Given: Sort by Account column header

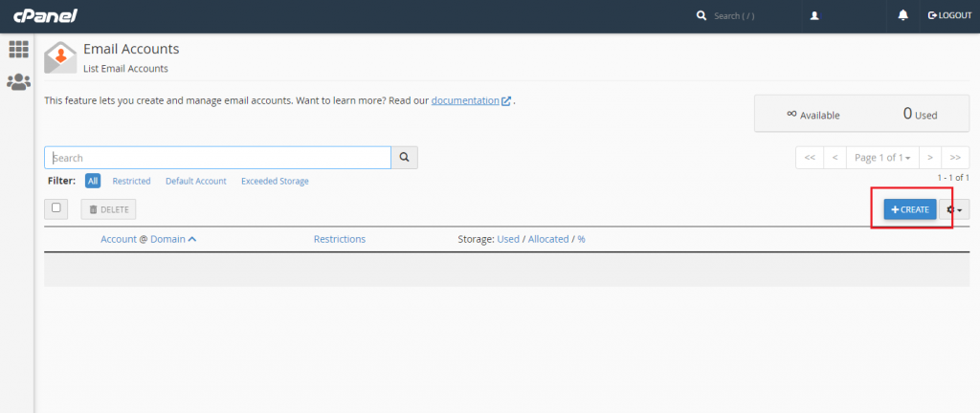Looking at the screenshot, I should 119,239.
